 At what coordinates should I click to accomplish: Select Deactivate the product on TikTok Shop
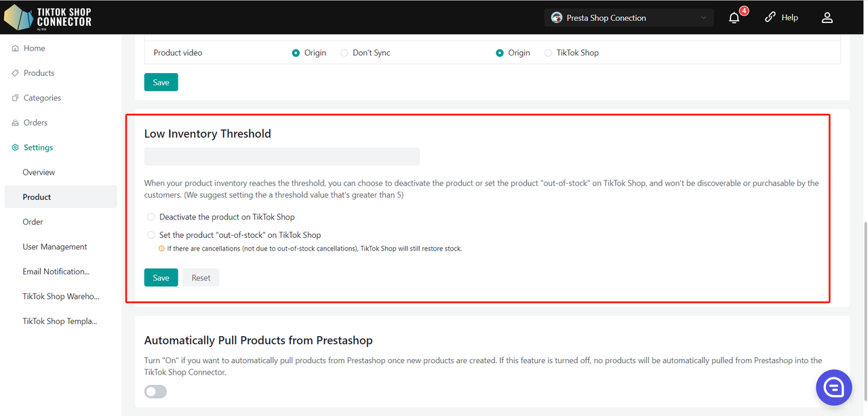click(x=151, y=217)
